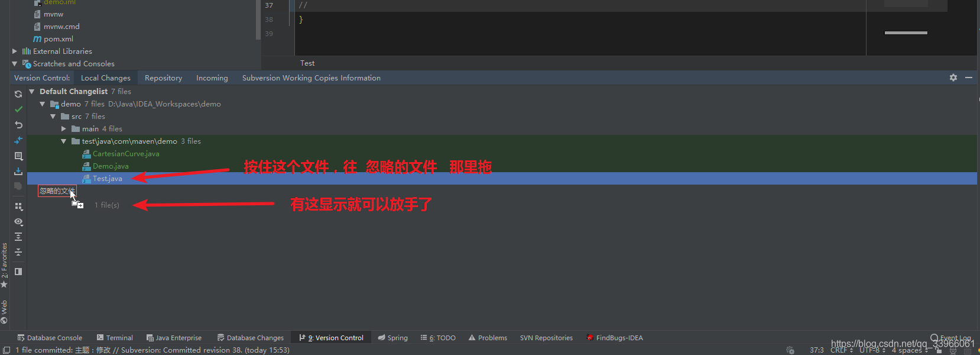The width and height of the screenshot is (980, 355).
Task: Open Version Control settings gear icon
Action: pos(953,78)
